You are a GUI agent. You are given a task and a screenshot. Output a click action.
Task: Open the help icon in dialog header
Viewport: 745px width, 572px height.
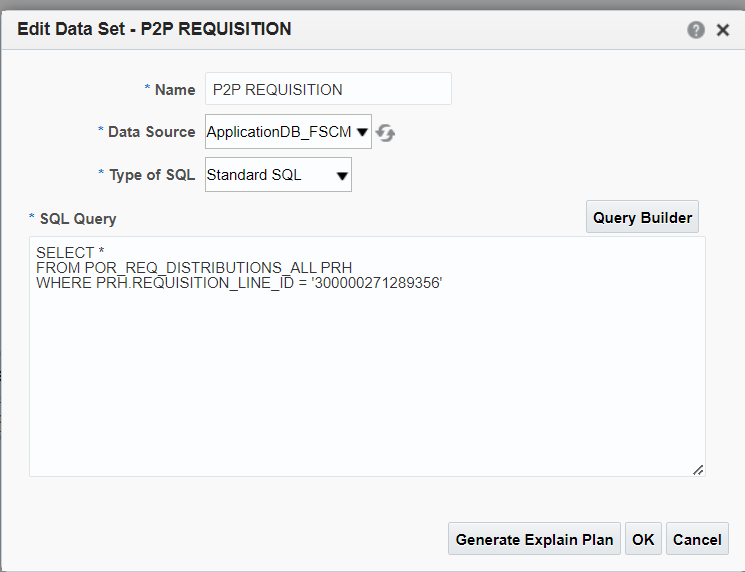(x=696, y=30)
